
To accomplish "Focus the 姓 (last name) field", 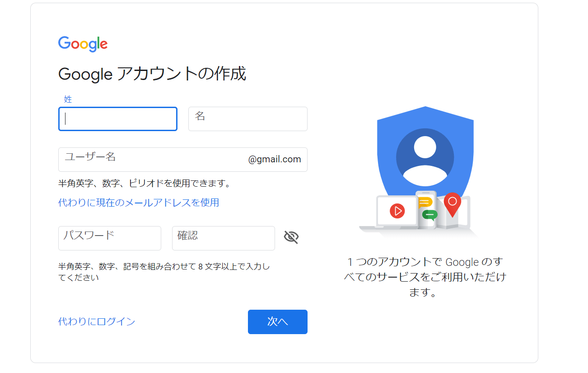I will pyautogui.click(x=118, y=119).
